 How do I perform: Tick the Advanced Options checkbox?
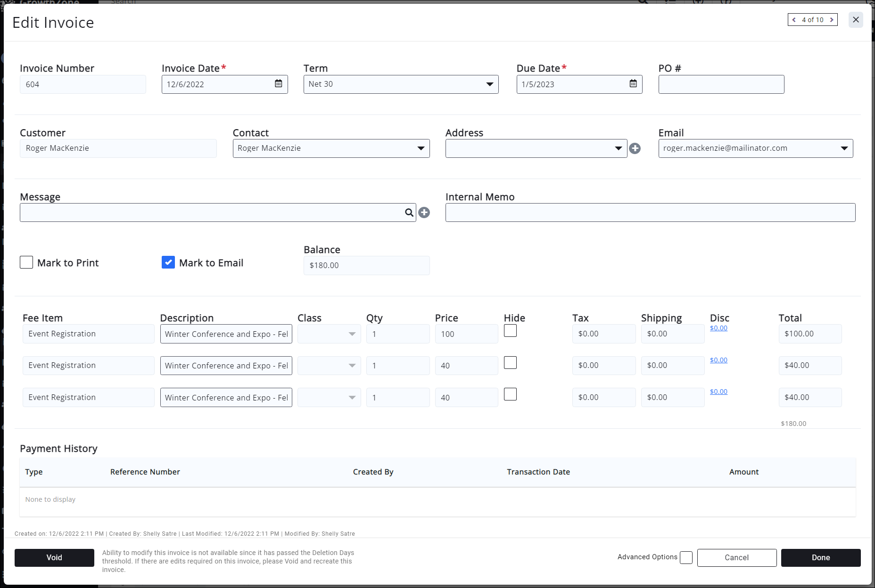(x=686, y=557)
